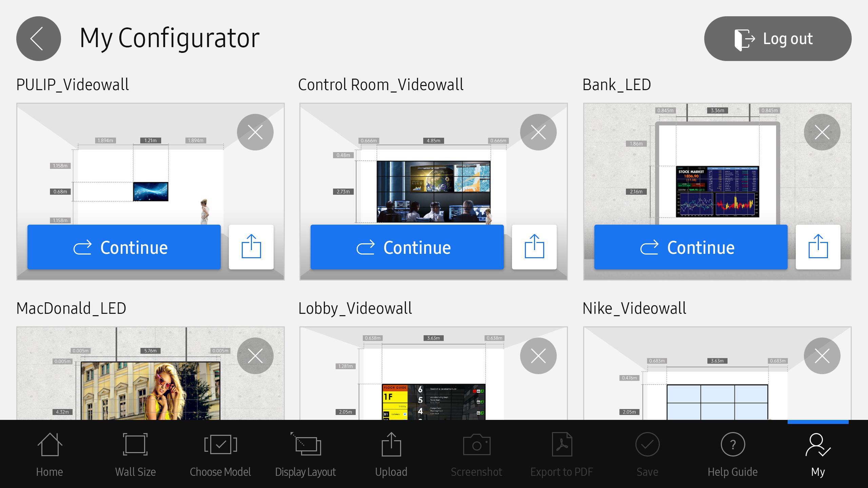Open the Help Guide

[733, 455]
